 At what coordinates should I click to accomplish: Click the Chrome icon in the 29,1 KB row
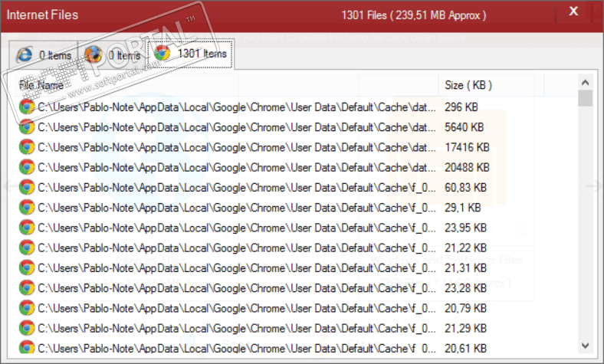click(27, 207)
